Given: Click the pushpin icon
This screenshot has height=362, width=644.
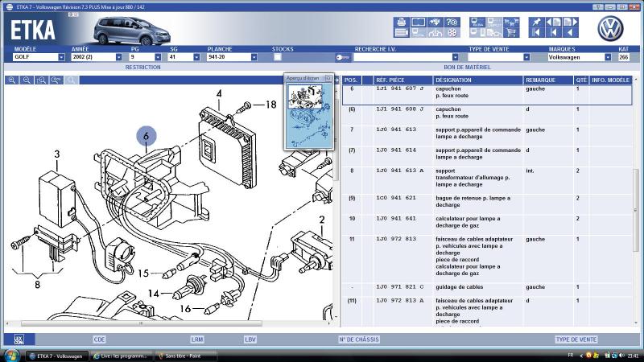Looking at the screenshot, I should [x=536, y=23].
